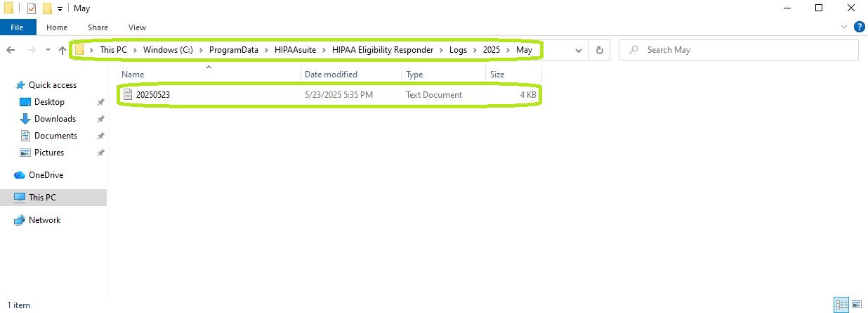Sort by the Size column header
868x313 pixels.
513,74
